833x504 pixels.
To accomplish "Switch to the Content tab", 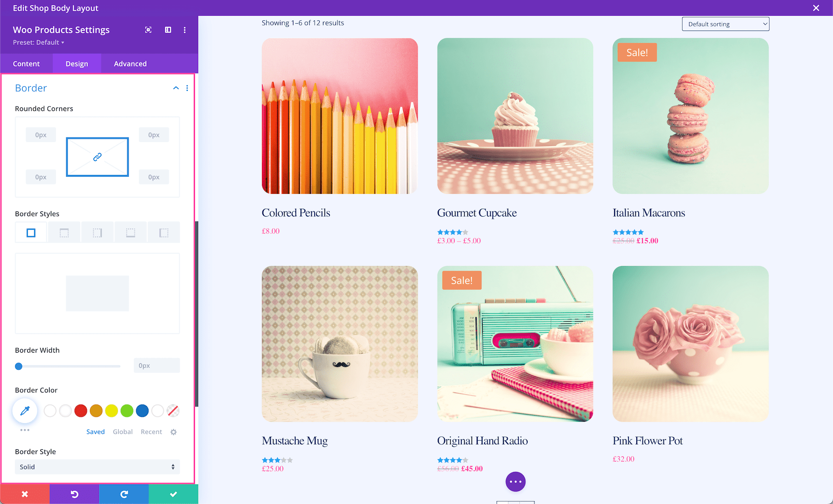I will tap(26, 64).
